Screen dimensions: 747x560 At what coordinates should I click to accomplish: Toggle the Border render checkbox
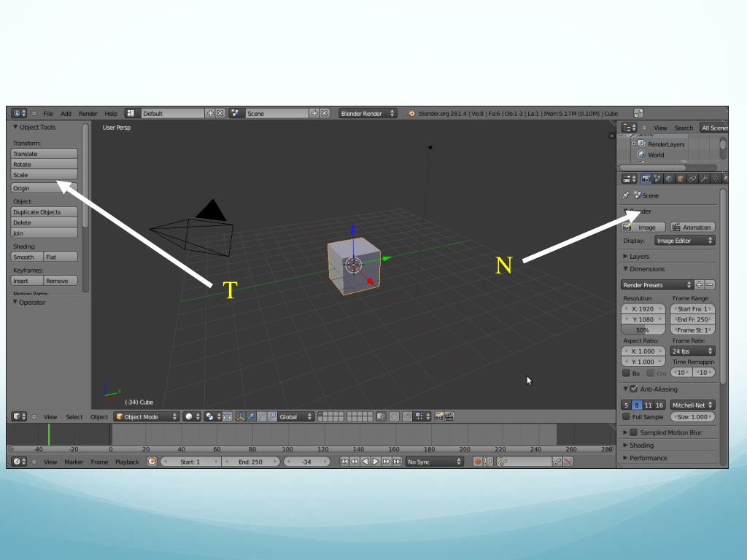point(626,373)
